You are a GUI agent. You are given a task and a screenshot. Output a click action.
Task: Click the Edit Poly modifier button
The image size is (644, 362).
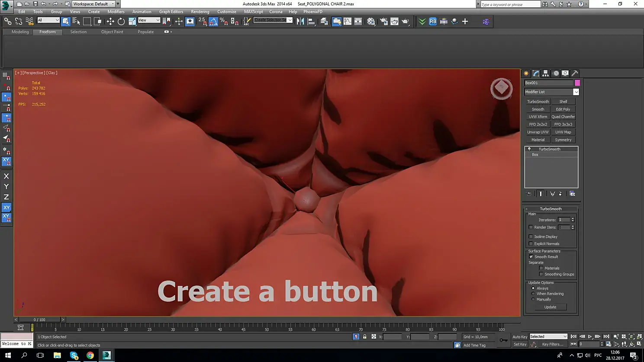click(563, 109)
